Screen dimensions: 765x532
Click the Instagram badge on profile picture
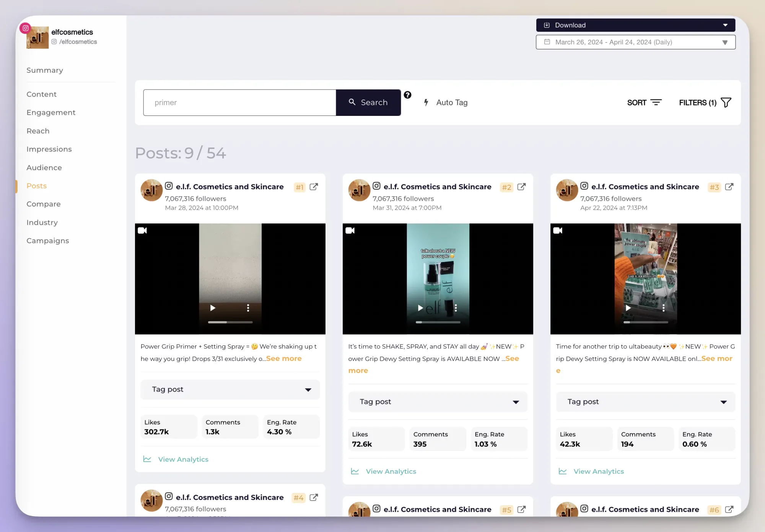pyautogui.click(x=25, y=28)
